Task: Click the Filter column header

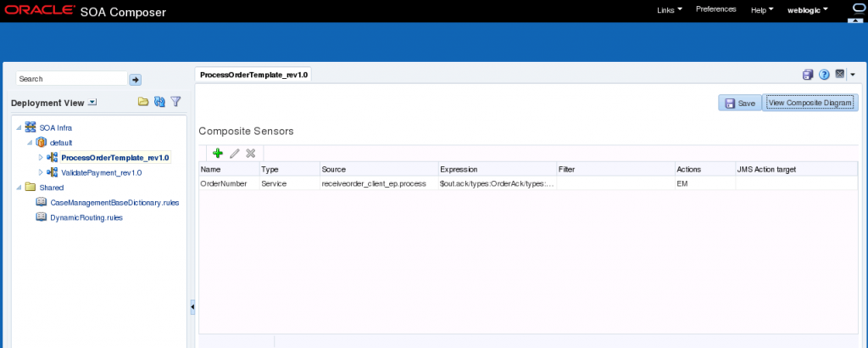Action: [x=615, y=170]
